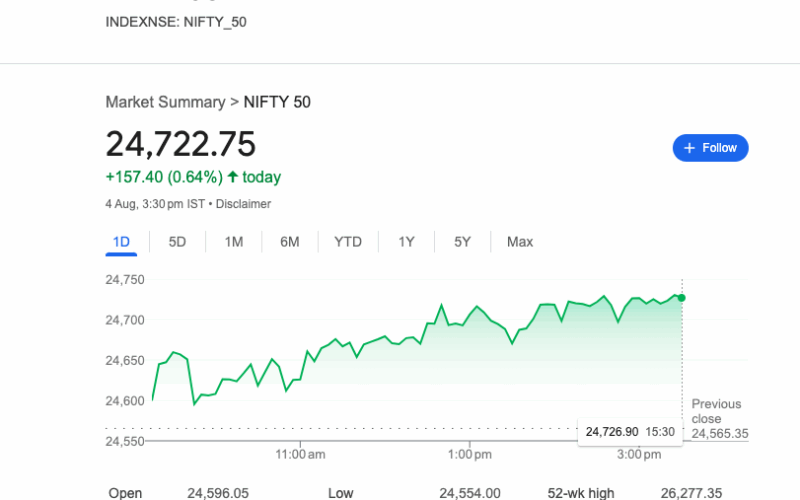Click the plus icon on the Follow button
Viewport: 800px width, 500px height.
tap(689, 148)
